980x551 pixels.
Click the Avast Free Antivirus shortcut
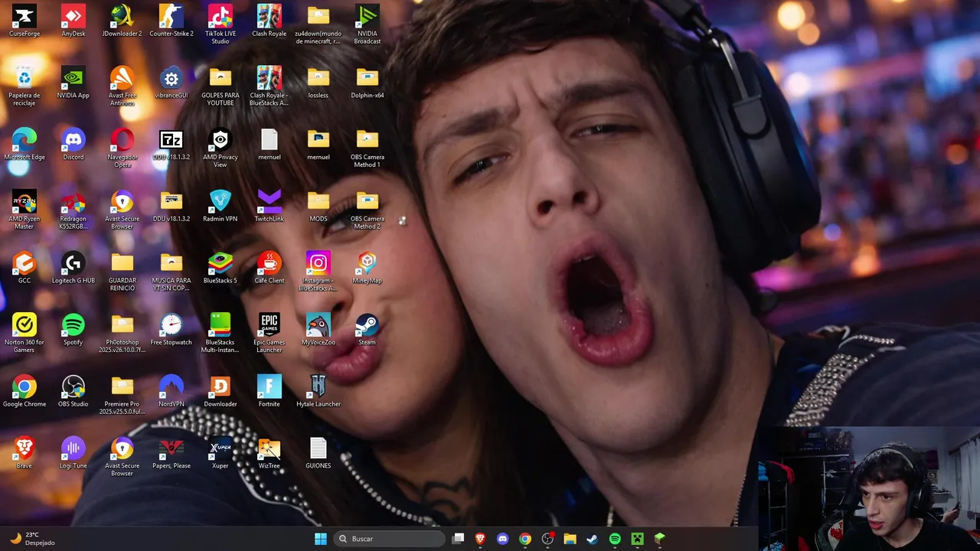click(122, 86)
